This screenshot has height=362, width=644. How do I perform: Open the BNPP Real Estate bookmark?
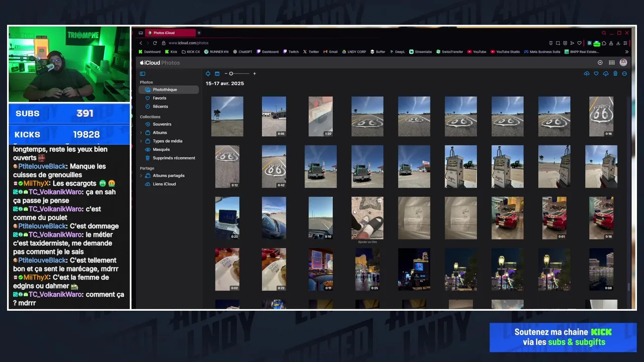point(582,52)
